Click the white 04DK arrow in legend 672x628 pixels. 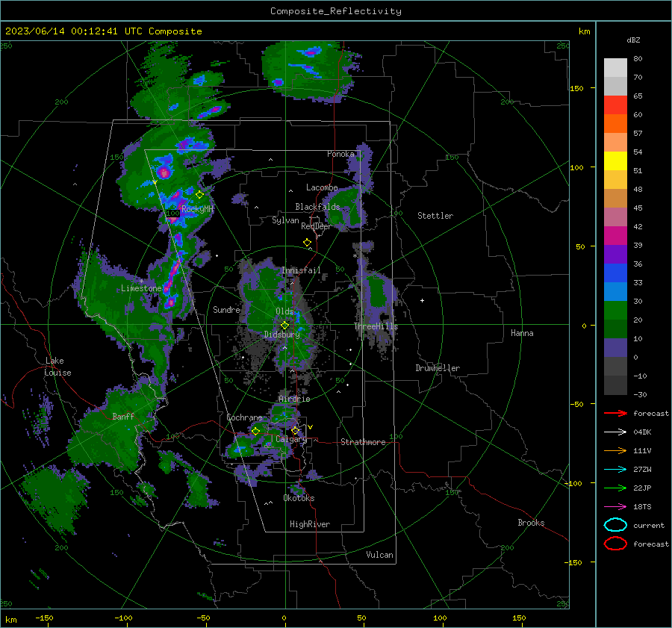point(615,432)
